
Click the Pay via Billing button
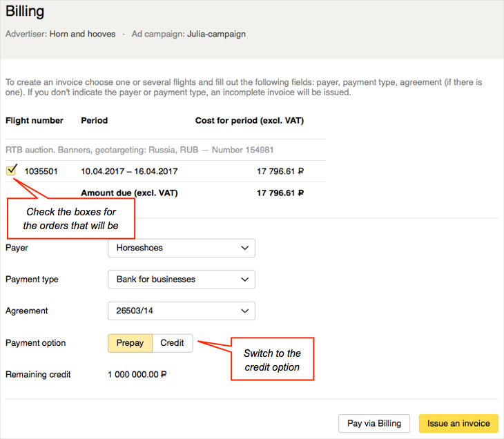tap(374, 423)
